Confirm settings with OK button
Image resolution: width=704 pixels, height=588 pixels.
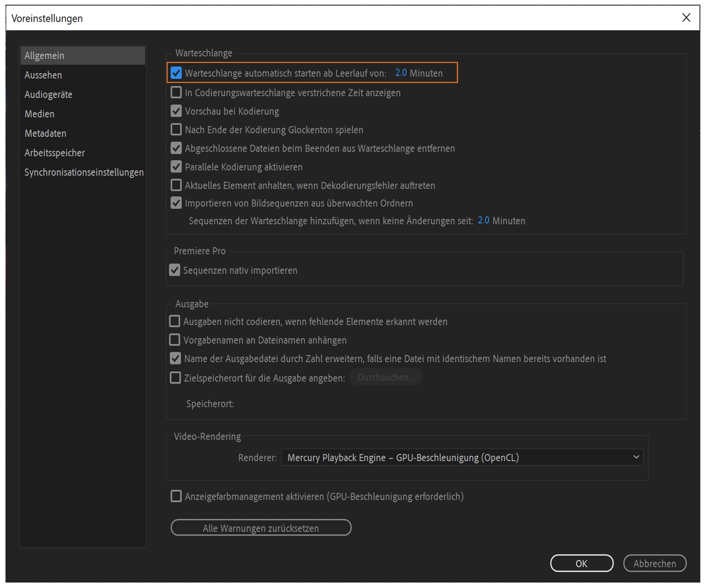tap(581, 563)
